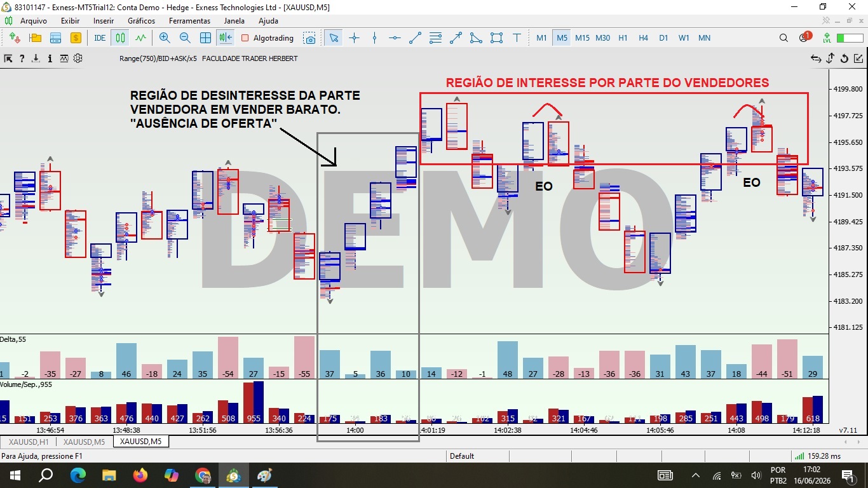Open Windows Start menu
The width and height of the screenshot is (868, 488).
(15, 475)
